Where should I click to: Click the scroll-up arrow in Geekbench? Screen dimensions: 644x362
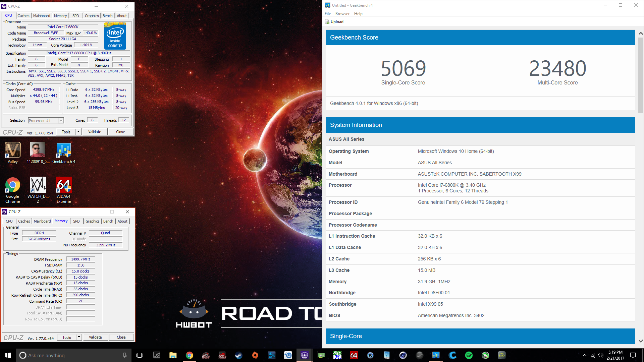tap(641, 33)
